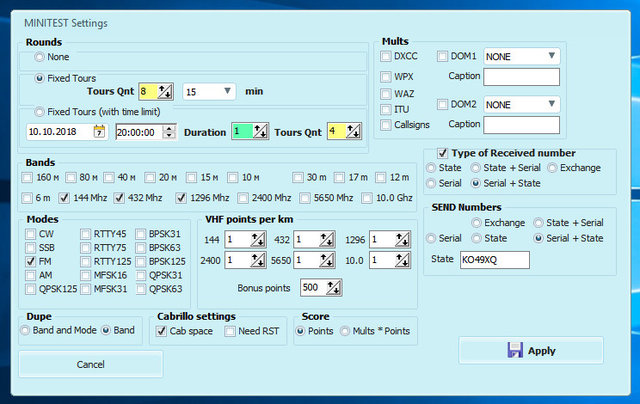Open the calendar icon in date field
The height and width of the screenshot is (404, 640).
pyautogui.click(x=99, y=132)
